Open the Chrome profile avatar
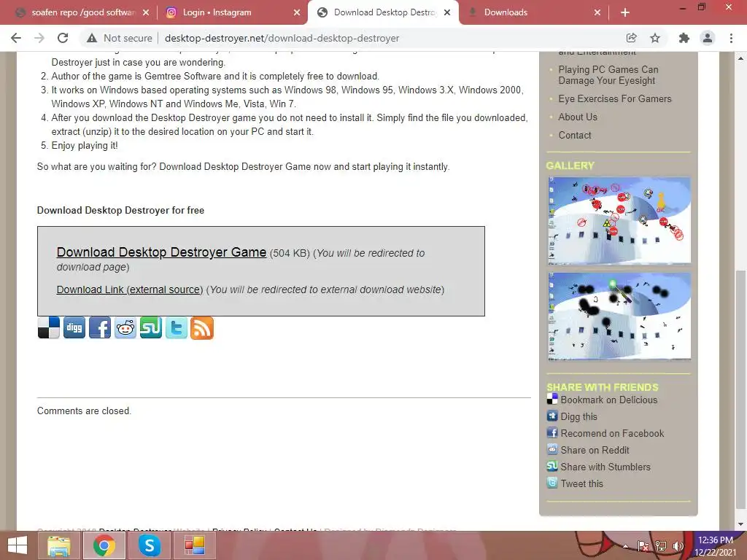The width and height of the screenshot is (747, 560). pos(708,38)
